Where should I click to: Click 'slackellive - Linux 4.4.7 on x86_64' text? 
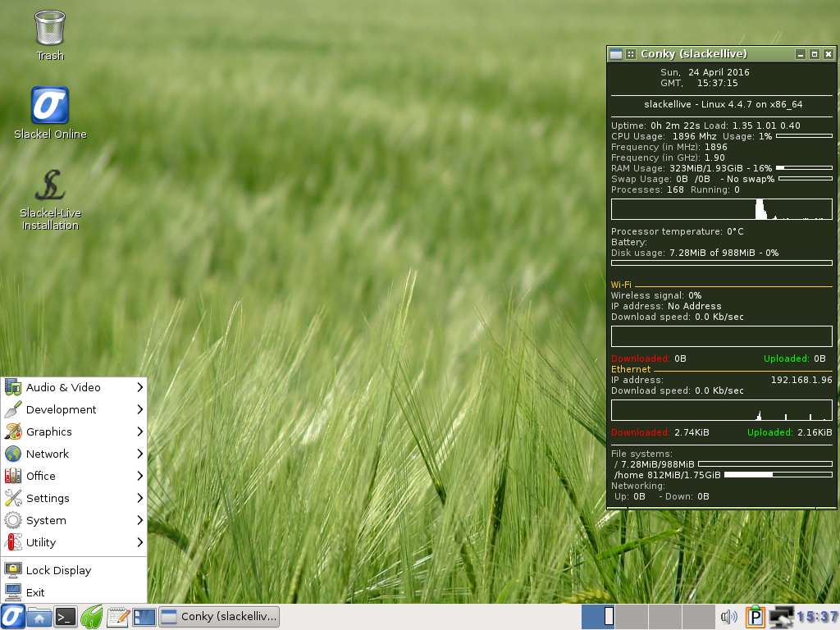[x=723, y=104]
